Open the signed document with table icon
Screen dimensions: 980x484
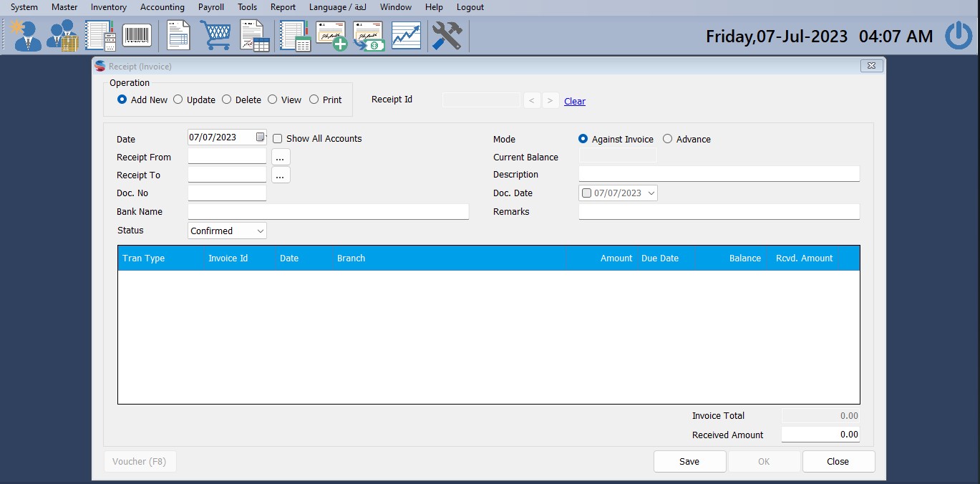(255, 36)
